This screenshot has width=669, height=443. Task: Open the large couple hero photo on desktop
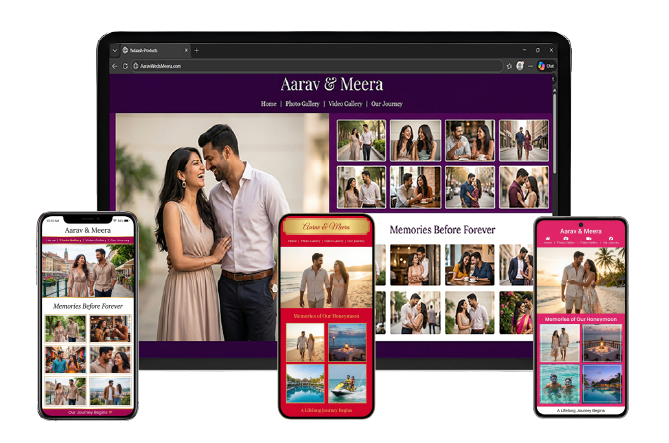coord(222,226)
